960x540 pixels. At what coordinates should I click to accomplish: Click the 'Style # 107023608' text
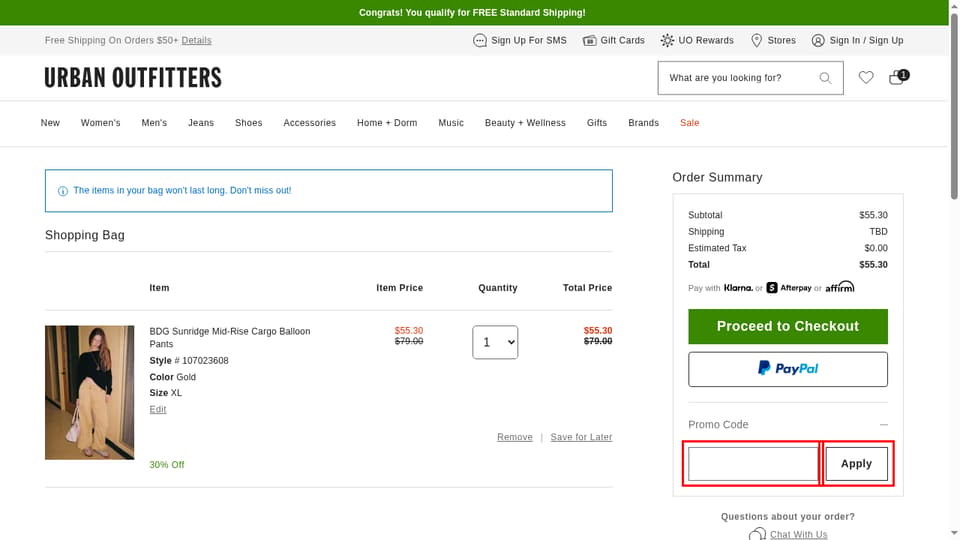[x=189, y=361]
